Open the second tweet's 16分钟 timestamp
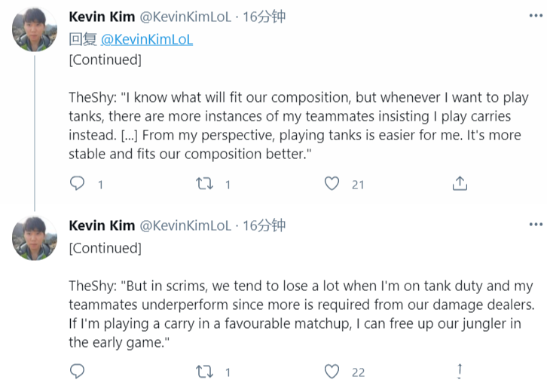Screen dimensions: 547x392 [264, 225]
